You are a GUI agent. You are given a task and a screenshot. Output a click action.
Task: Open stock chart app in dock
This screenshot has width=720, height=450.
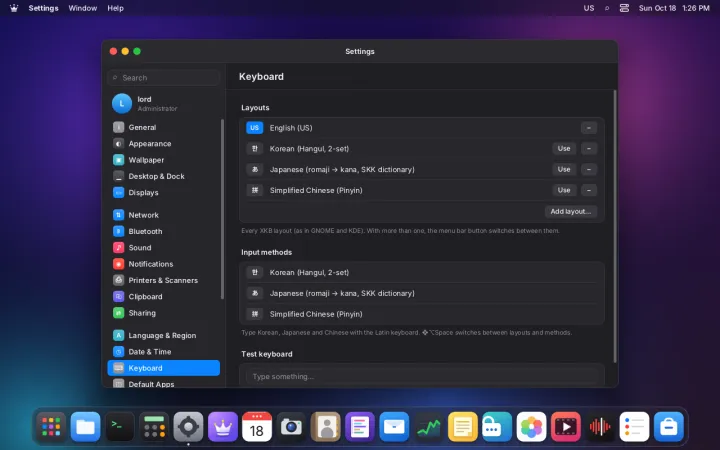[428, 427]
